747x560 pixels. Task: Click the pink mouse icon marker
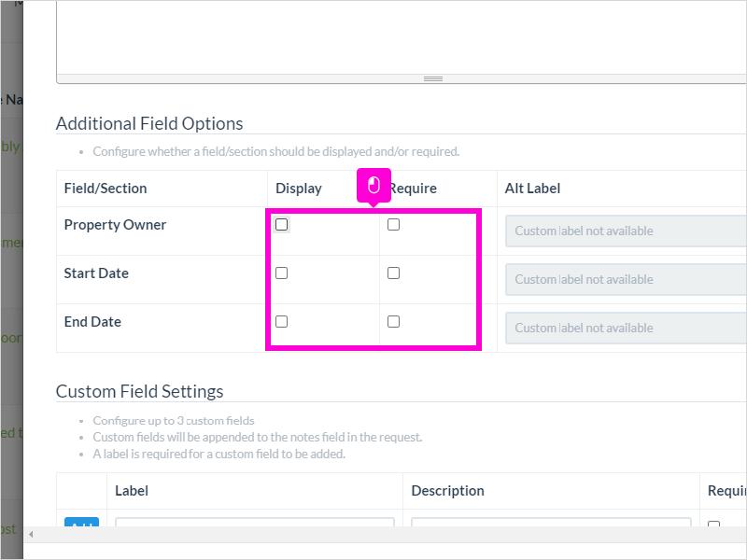(x=374, y=186)
